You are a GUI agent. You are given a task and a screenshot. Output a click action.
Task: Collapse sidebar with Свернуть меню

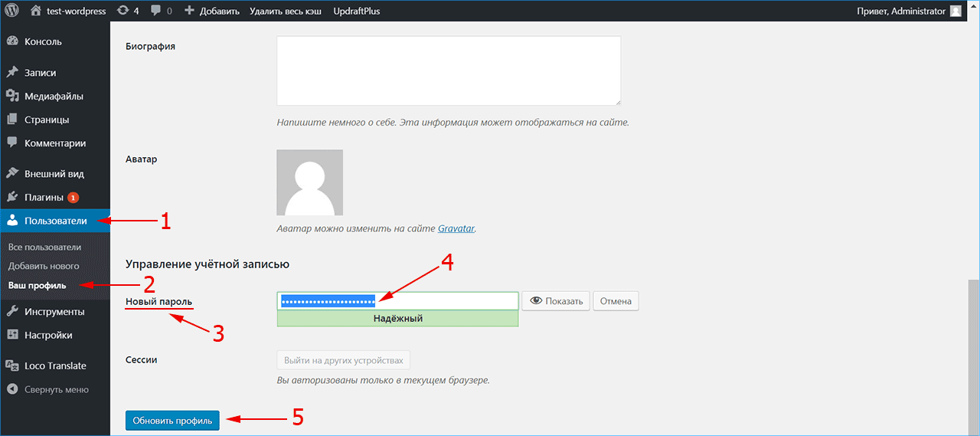pos(56,389)
